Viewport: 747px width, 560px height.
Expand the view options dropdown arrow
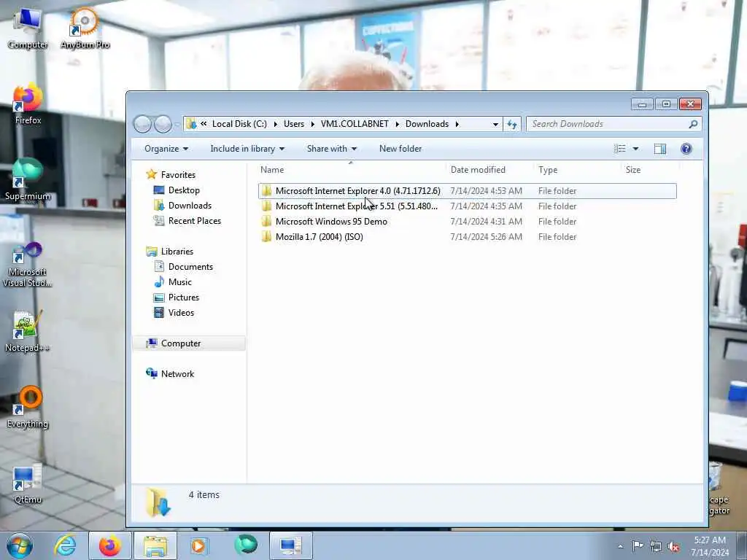coord(635,149)
